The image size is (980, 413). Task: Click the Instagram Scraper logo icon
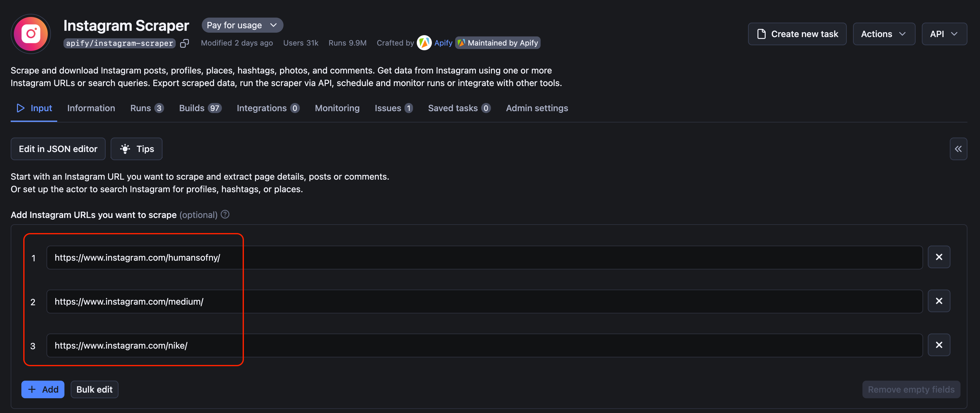(x=31, y=34)
